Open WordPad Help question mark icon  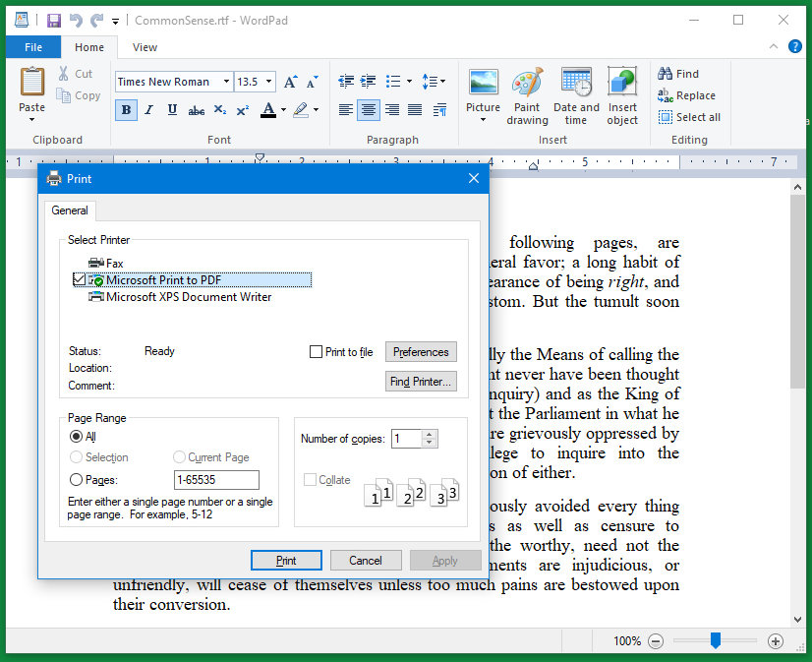pos(795,46)
